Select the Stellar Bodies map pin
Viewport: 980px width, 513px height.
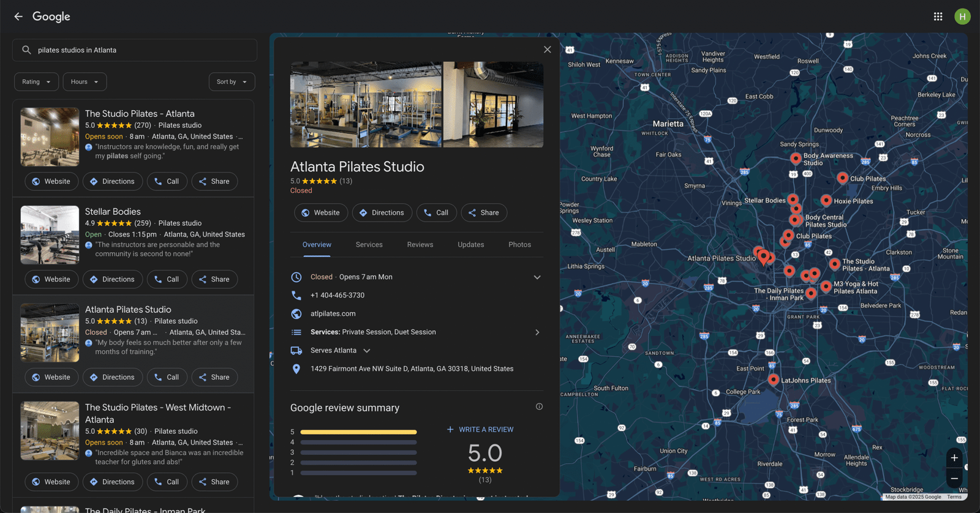coord(793,199)
